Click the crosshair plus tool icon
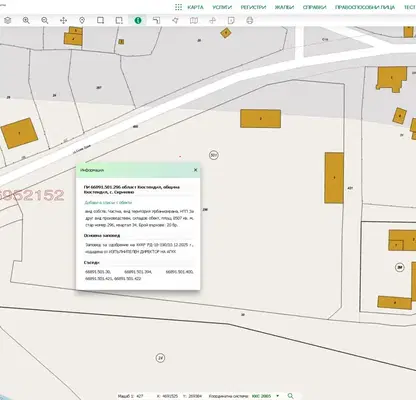 click(x=212, y=20)
